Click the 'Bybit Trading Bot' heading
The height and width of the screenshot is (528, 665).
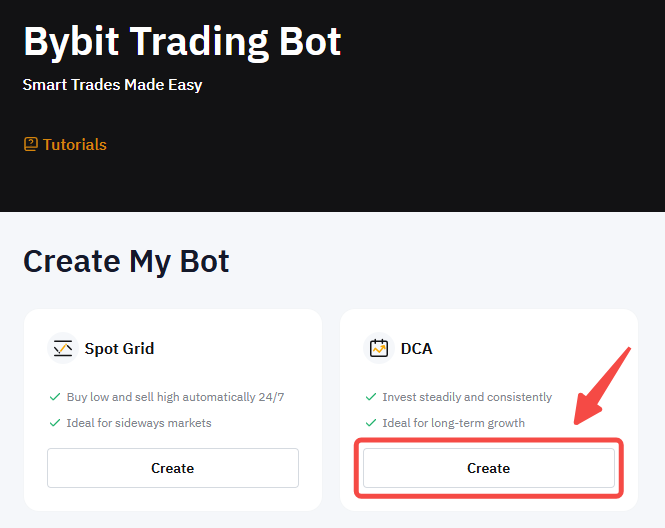(182, 41)
